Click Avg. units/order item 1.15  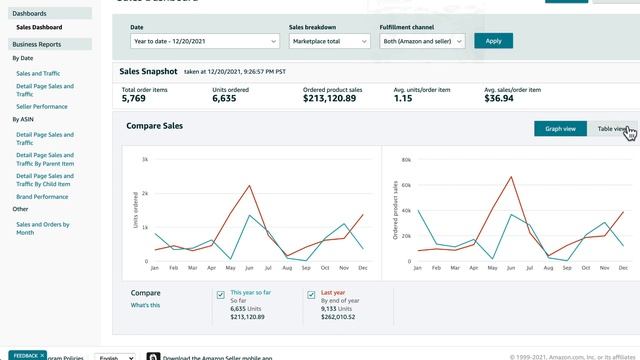[x=403, y=98]
